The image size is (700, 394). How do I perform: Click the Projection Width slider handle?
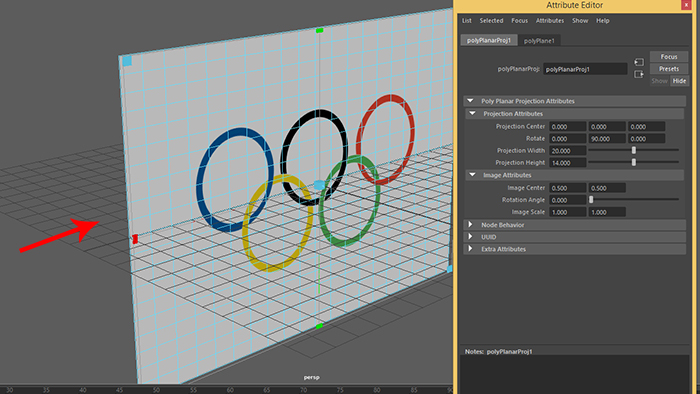pyautogui.click(x=633, y=150)
